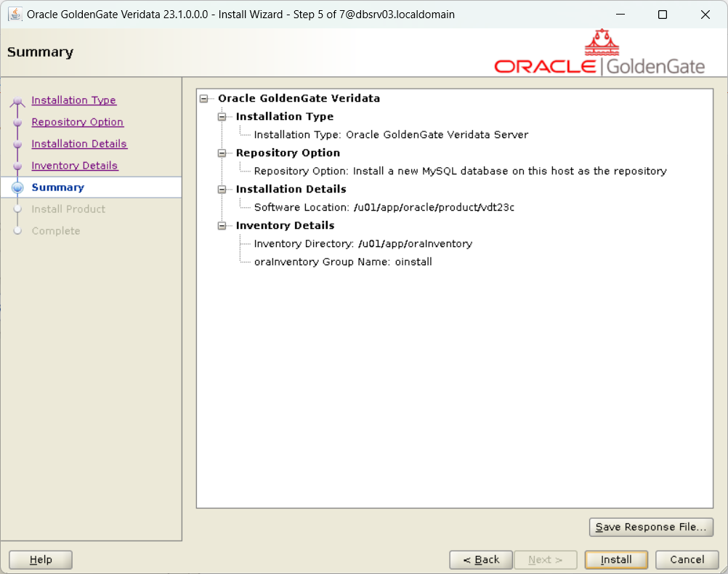
Task: Click the disabled Next button
Action: pos(546,559)
